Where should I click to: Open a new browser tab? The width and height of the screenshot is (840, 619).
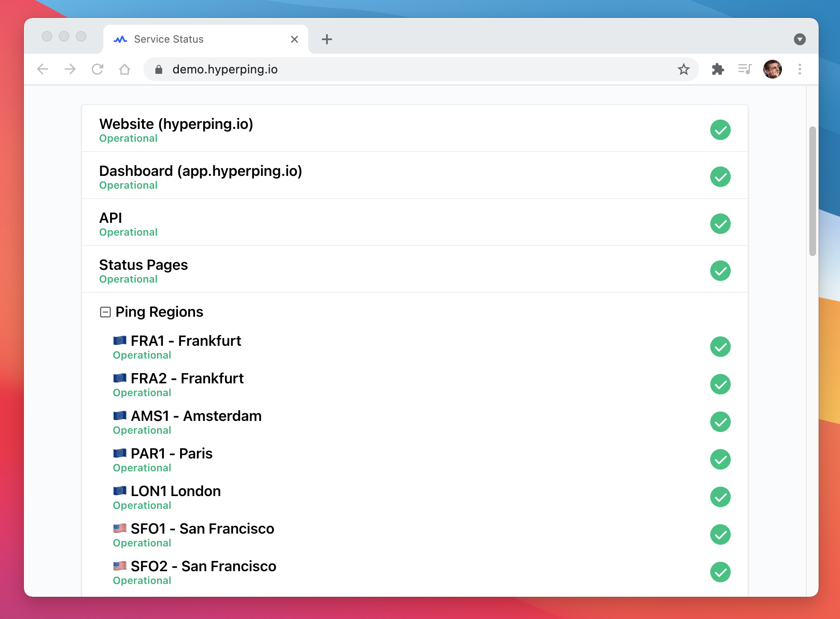coord(327,39)
